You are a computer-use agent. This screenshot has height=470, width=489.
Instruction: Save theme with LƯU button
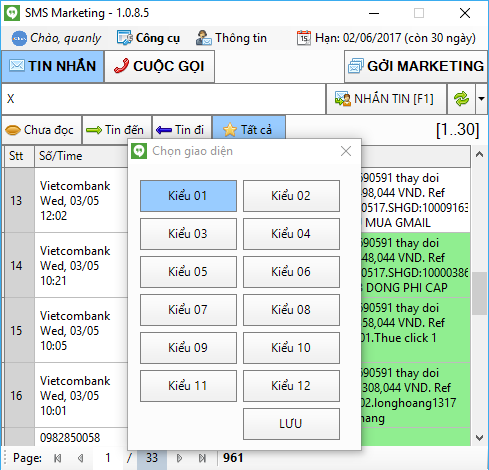pos(291,424)
